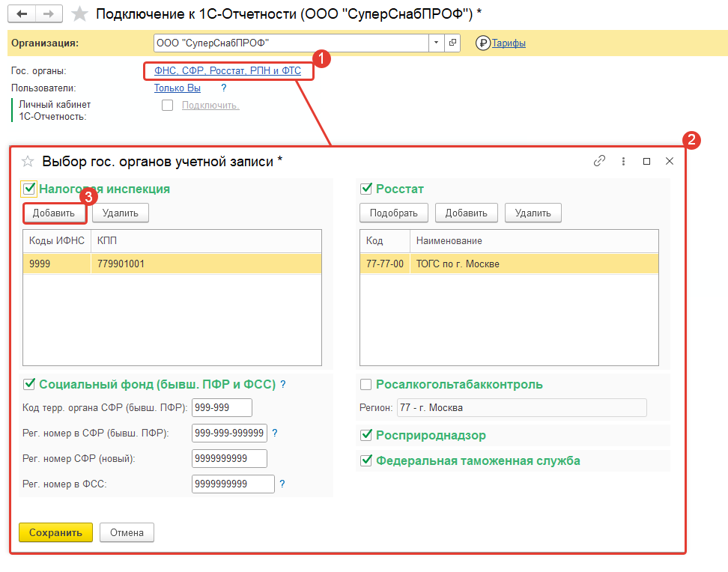Open the ФНС, СФР, Росстат, РПН и ФТС link
This screenshot has width=728, height=572.
coord(228,70)
